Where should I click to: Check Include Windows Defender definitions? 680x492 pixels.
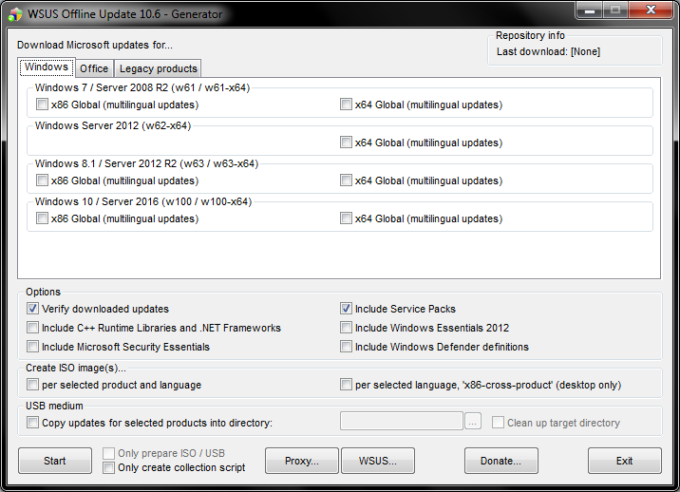(x=346, y=347)
